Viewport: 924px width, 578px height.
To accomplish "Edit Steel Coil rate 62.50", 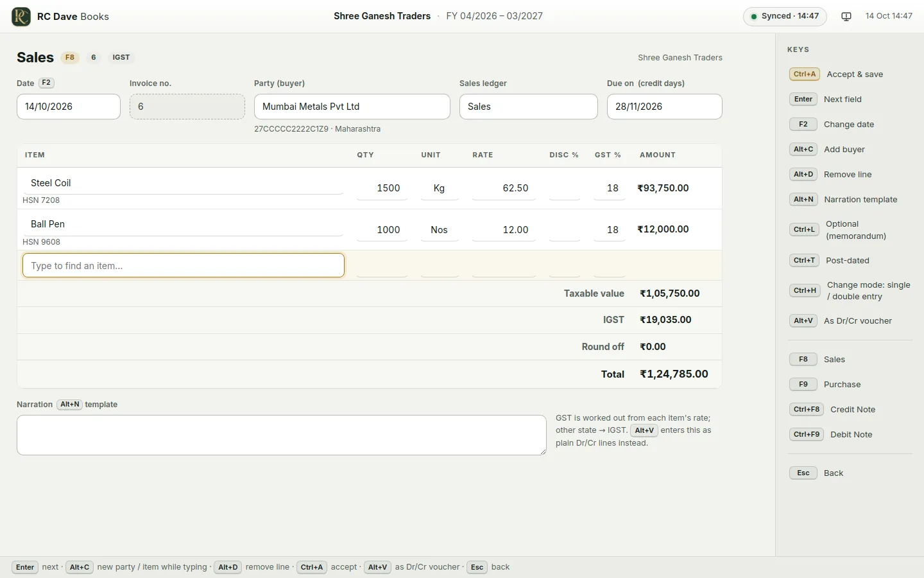I will [504, 188].
